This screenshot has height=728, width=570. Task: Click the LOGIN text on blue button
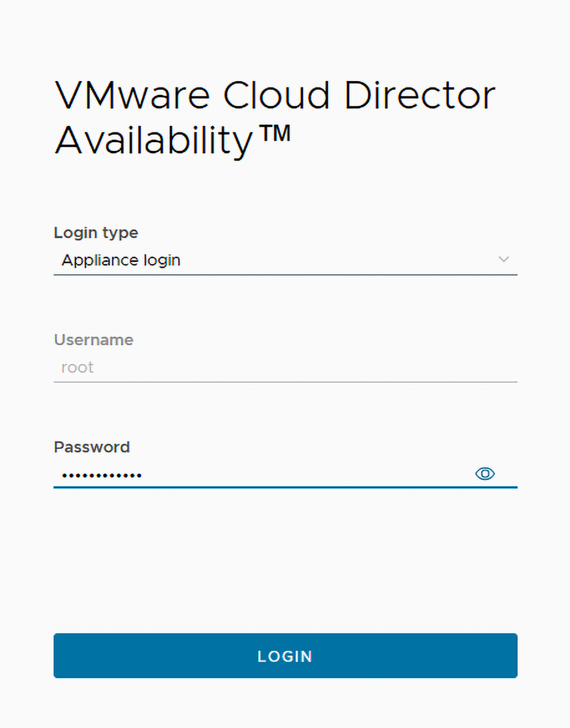point(285,656)
